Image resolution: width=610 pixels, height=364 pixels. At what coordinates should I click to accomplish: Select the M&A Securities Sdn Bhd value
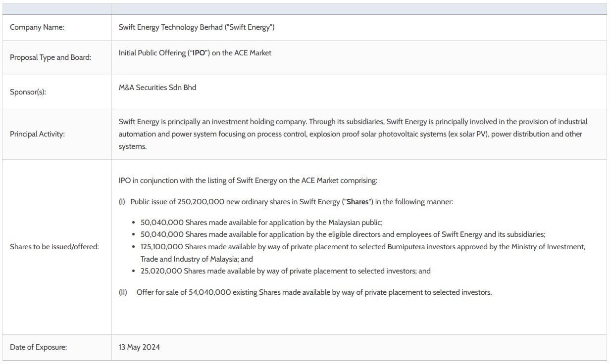(x=157, y=88)
